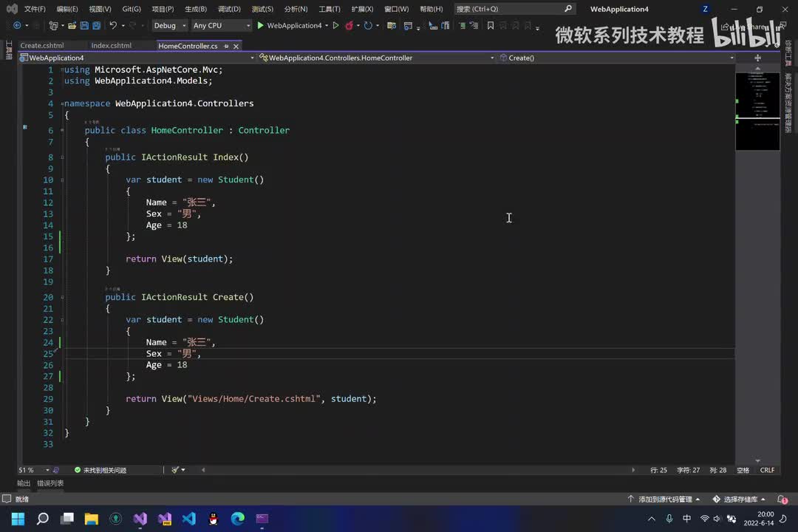Click the code minimap scrollbar preview
The width and height of the screenshot is (798, 532).
pyautogui.click(x=757, y=112)
